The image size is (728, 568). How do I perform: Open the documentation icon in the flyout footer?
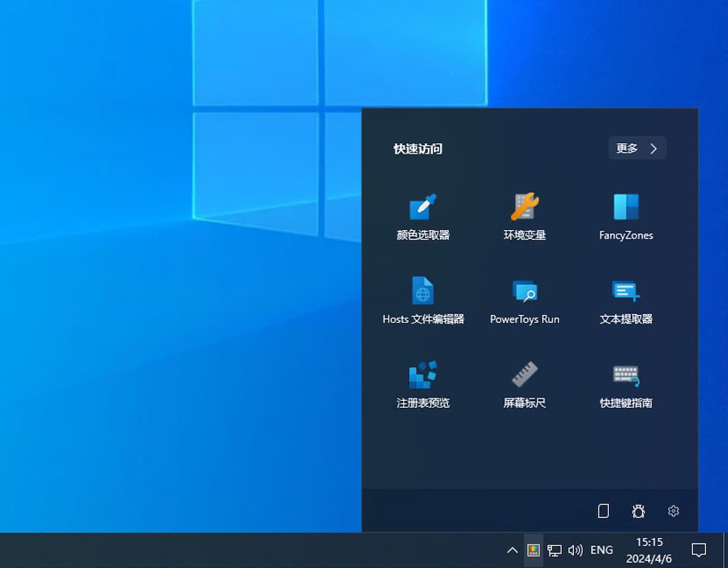tap(603, 511)
